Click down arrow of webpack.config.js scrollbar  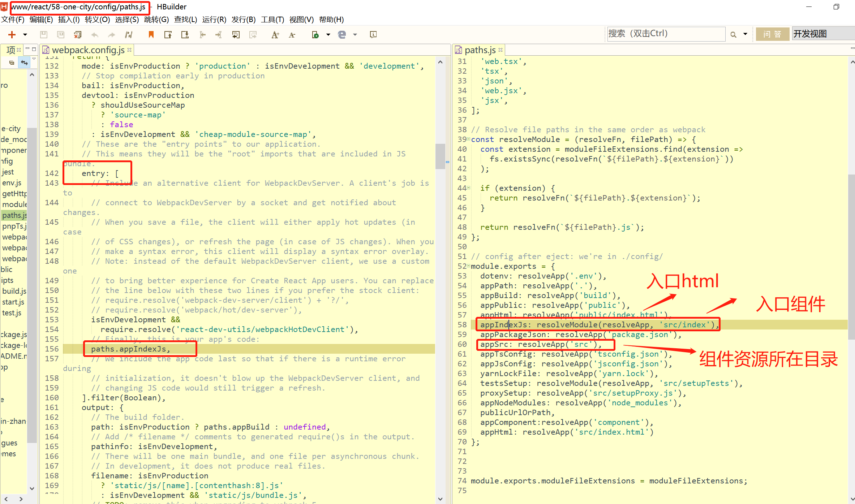[x=440, y=499]
